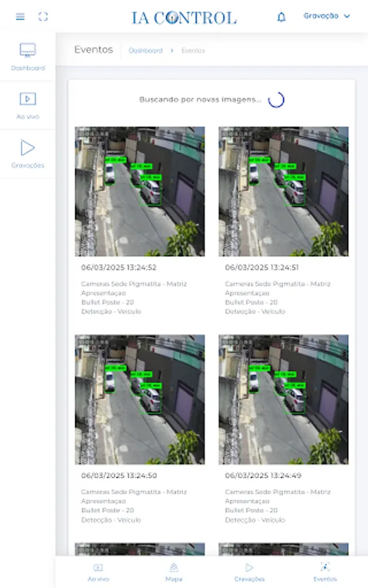The image size is (368, 588).
Task: Open event thumbnail dated 13:24:49
Action: click(x=284, y=400)
